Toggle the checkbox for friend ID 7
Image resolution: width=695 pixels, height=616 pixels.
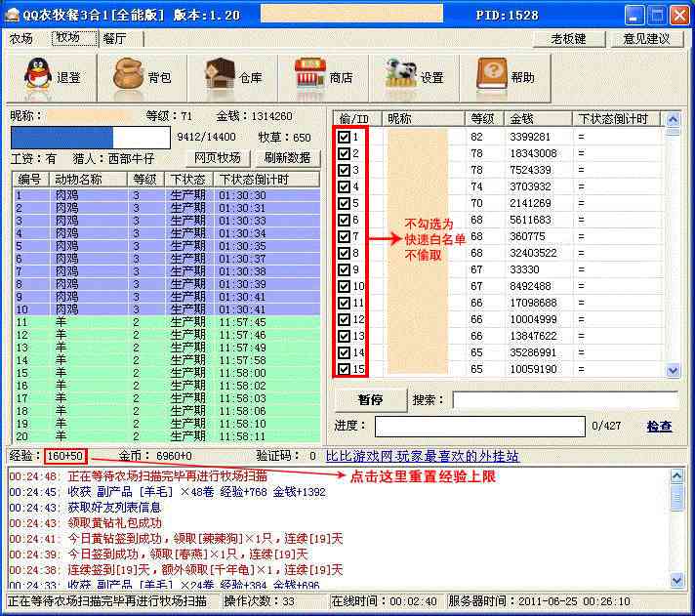[x=345, y=236]
